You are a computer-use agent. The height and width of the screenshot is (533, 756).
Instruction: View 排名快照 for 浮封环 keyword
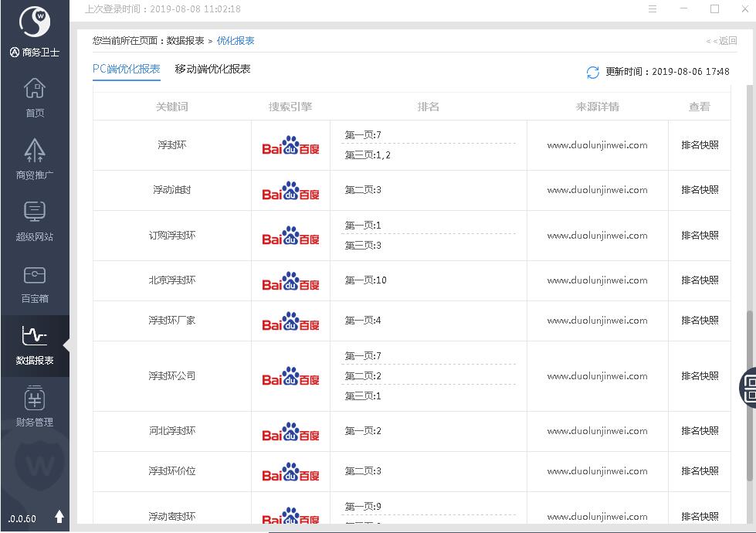[700, 145]
